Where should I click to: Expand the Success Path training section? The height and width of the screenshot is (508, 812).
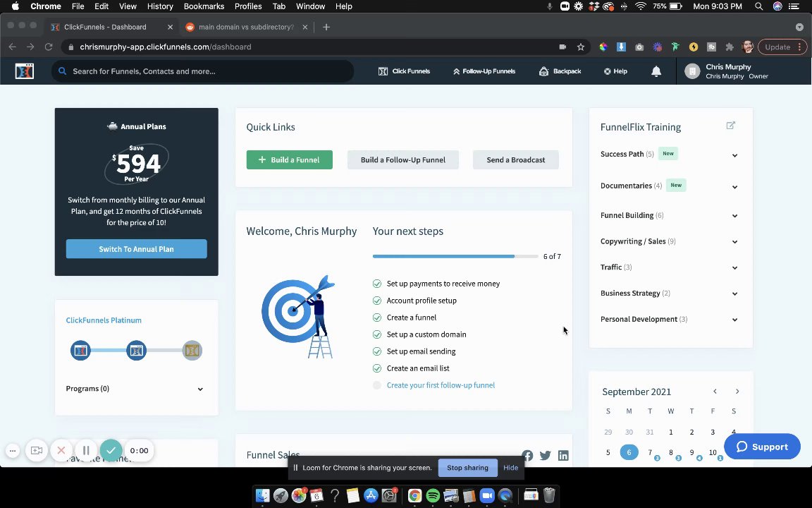pyautogui.click(x=735, y=155)
